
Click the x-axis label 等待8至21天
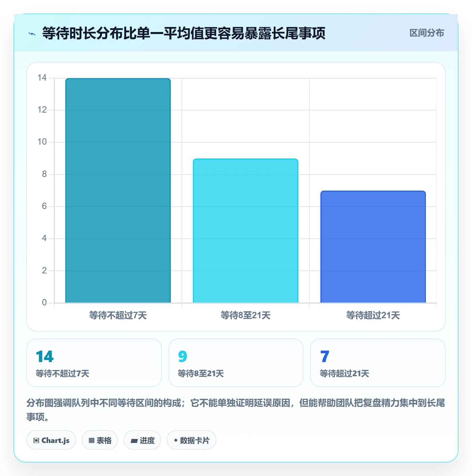coord(245,316)
